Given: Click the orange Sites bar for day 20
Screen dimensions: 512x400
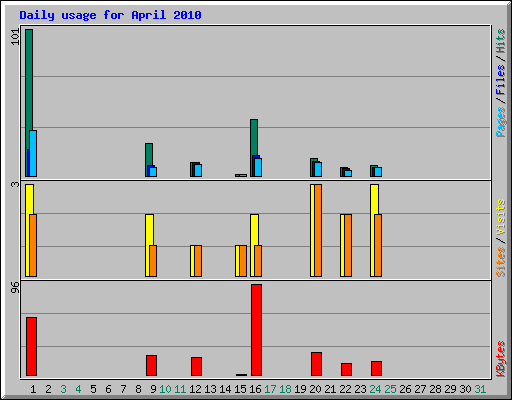Looking at the screenshot, I should coord(318,230).
